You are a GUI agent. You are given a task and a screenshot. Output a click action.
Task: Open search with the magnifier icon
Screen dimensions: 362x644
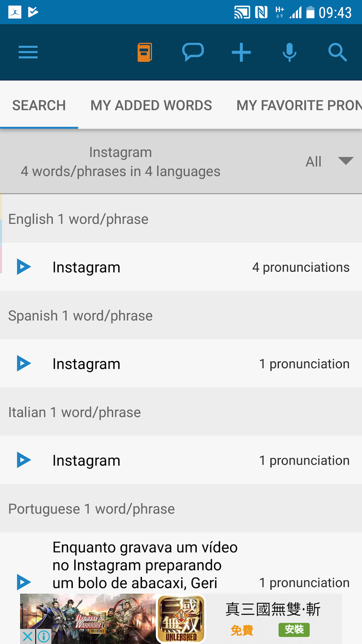click(x=337, y=52)
